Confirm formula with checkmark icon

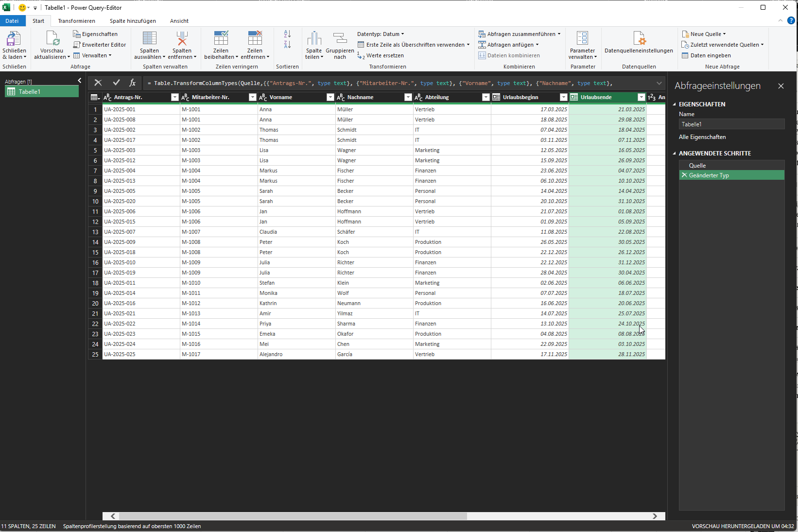pos(116,83)
